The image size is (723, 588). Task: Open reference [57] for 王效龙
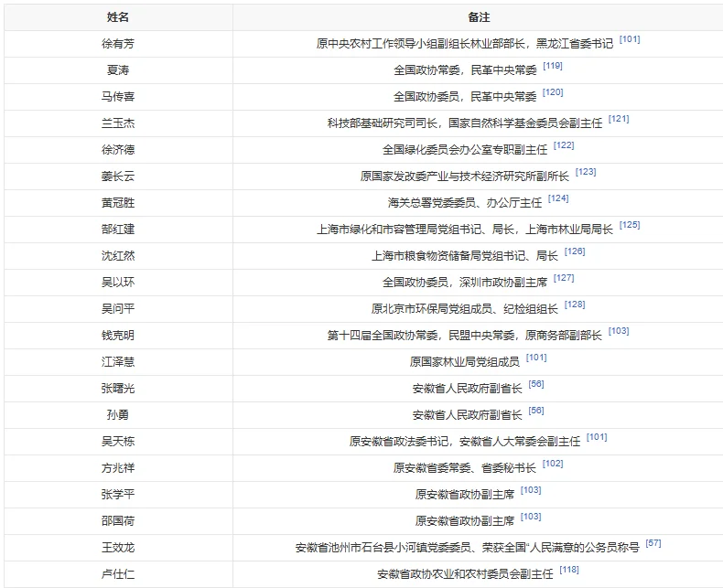pyautogui.click(x=653, y=543)
